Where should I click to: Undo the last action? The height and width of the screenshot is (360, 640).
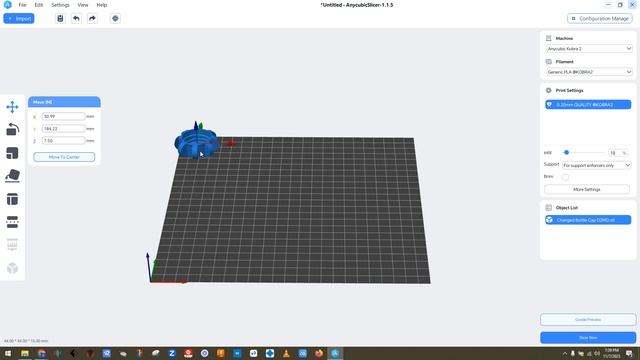click(x=76, y=18)
